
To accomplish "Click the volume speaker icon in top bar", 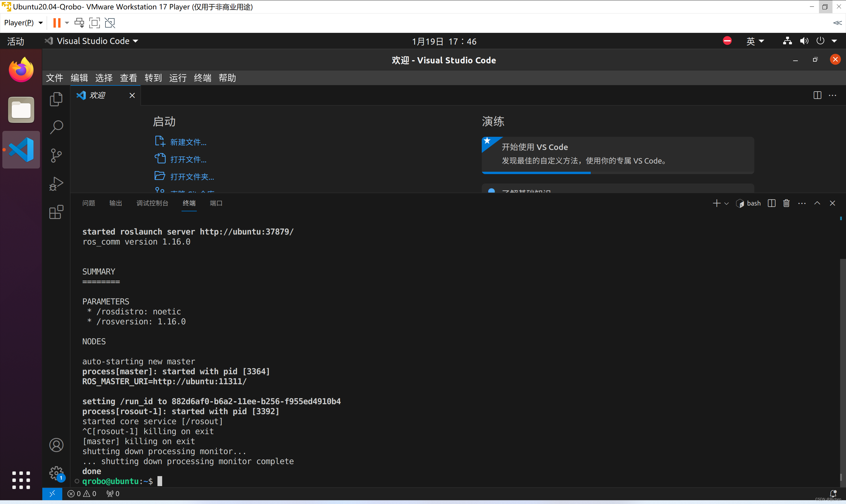I will coord(804,41).
